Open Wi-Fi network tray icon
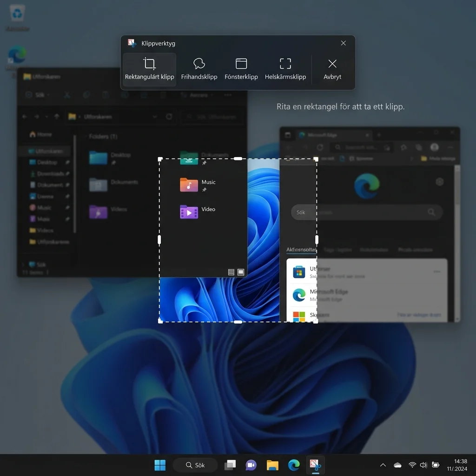The width and height of the screenshot is (476, 476). click(x=412, y=465)
